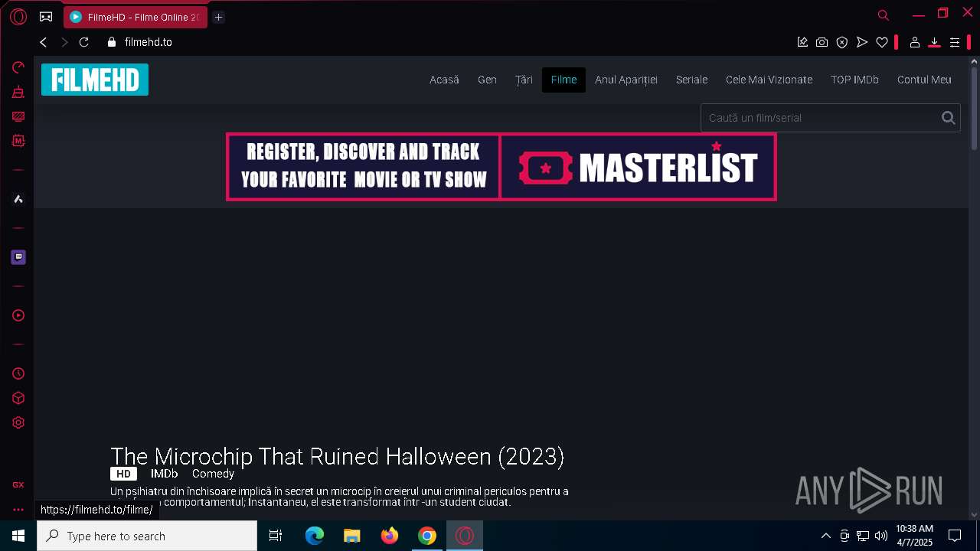
Task: Go to Seriale section
Action: 691,80
